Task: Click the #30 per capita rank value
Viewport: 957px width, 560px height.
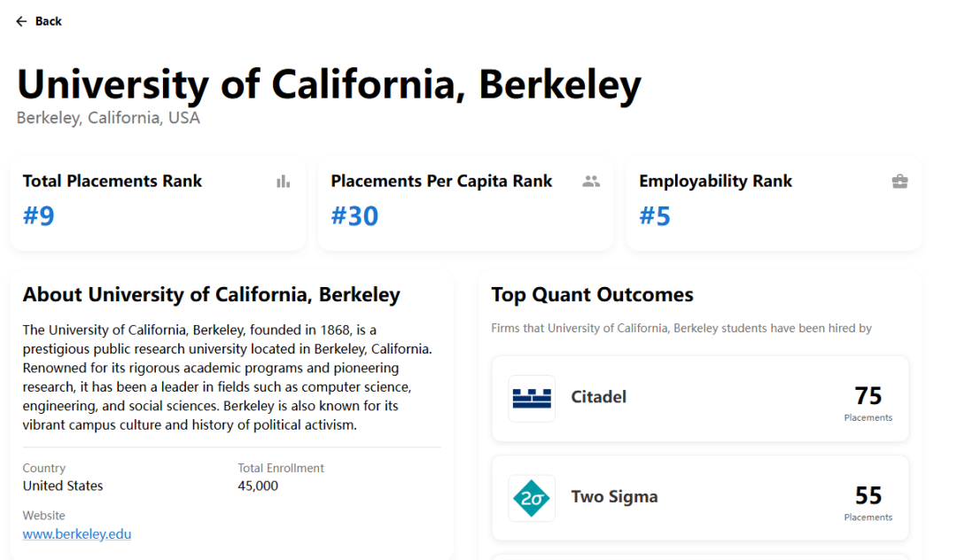Action: 354,215
